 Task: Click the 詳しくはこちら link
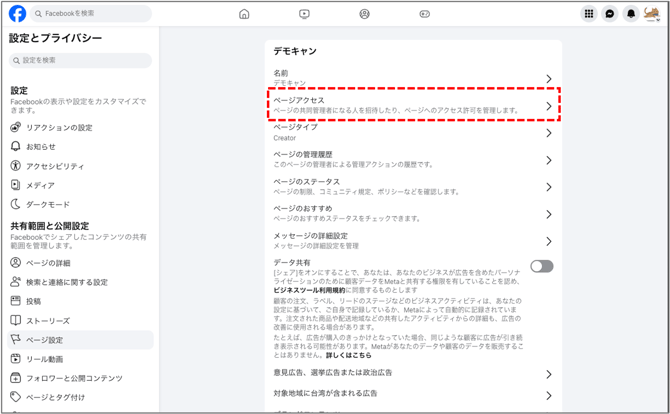pos(348,355)
